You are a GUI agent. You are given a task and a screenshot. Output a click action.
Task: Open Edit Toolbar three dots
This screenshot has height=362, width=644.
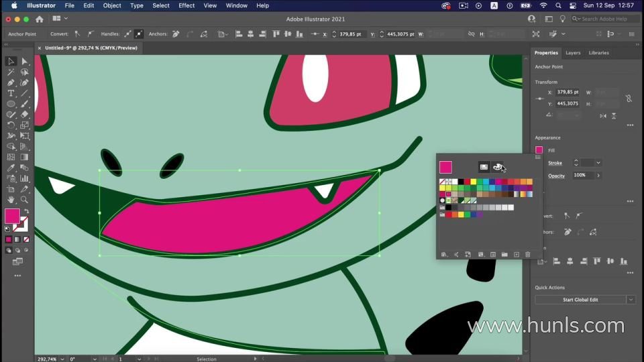[17, 276]
